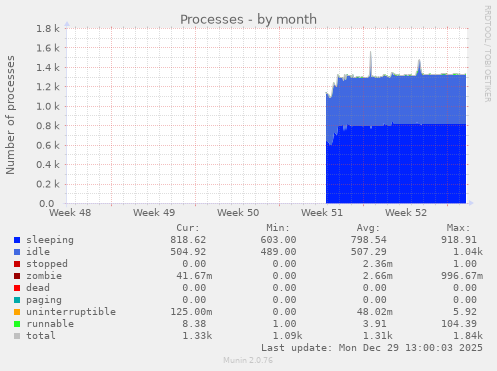Screen dimensions: 497x371
Task: Click sleeping maximum value 918.91
Action: (459, 240)
